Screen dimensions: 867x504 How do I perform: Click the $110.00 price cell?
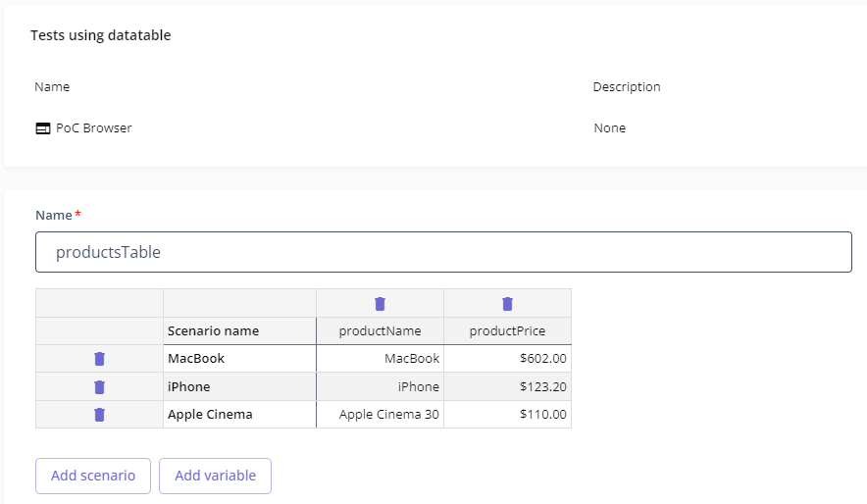(x=507, y=415)
